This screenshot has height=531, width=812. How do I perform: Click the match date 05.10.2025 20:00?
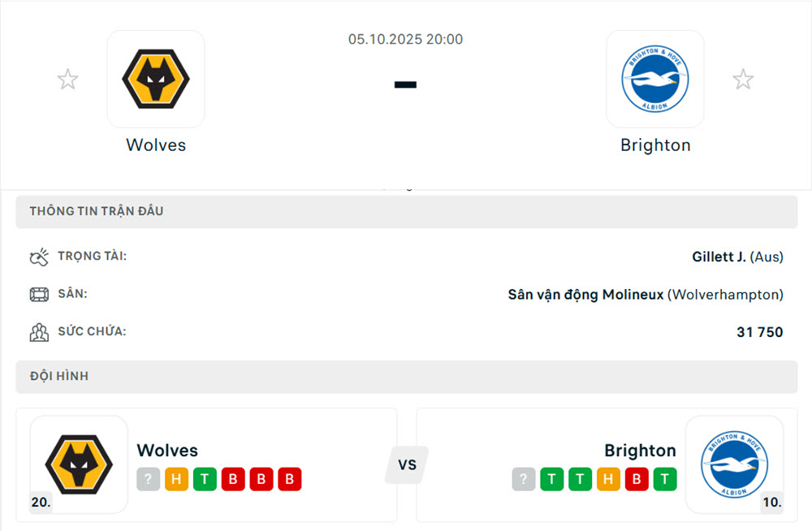click(405, 38)
